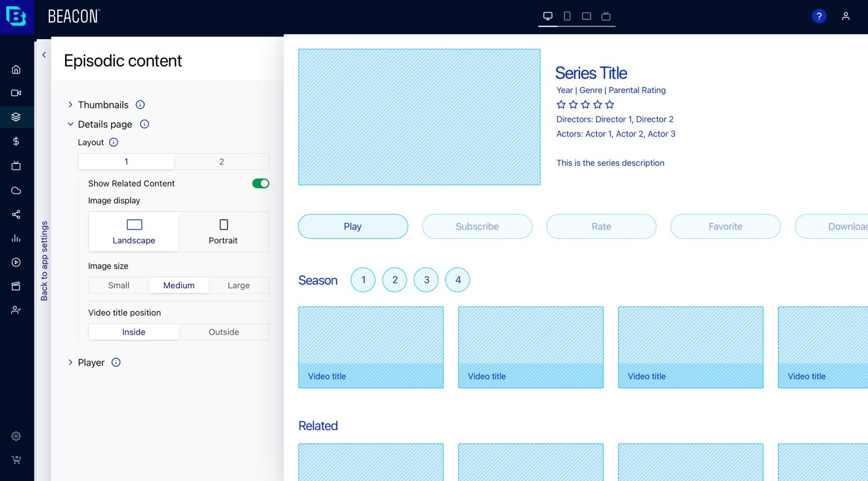The width and height of the screenshot is (868, 481).
Task: Open the cloud sidebar icon
Action: (16, 190)
